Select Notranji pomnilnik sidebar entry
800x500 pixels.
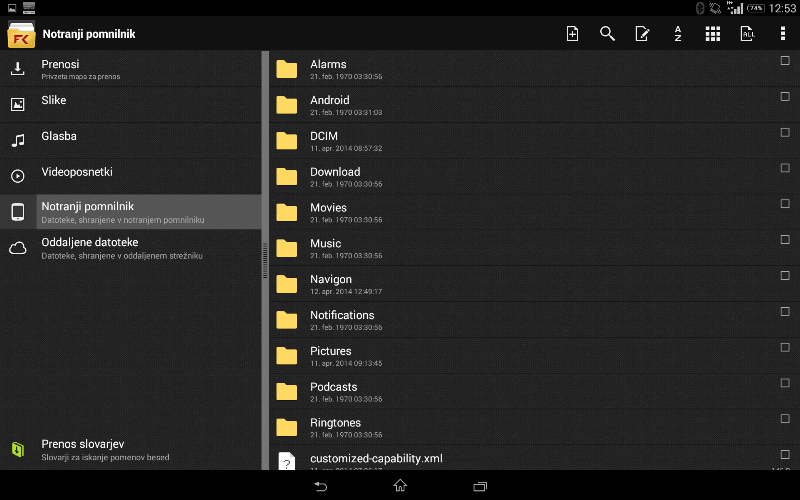(131, 212)
